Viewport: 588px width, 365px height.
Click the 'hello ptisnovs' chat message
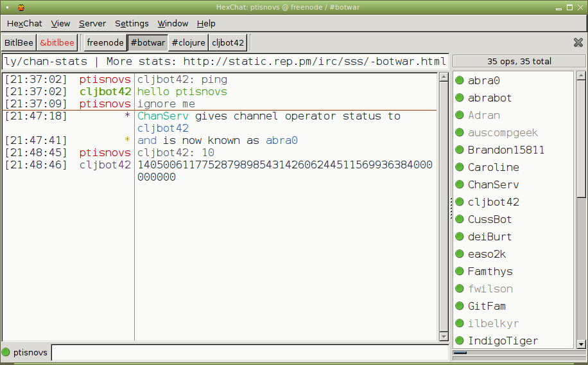pyautogui.click(x=182, y=92)
